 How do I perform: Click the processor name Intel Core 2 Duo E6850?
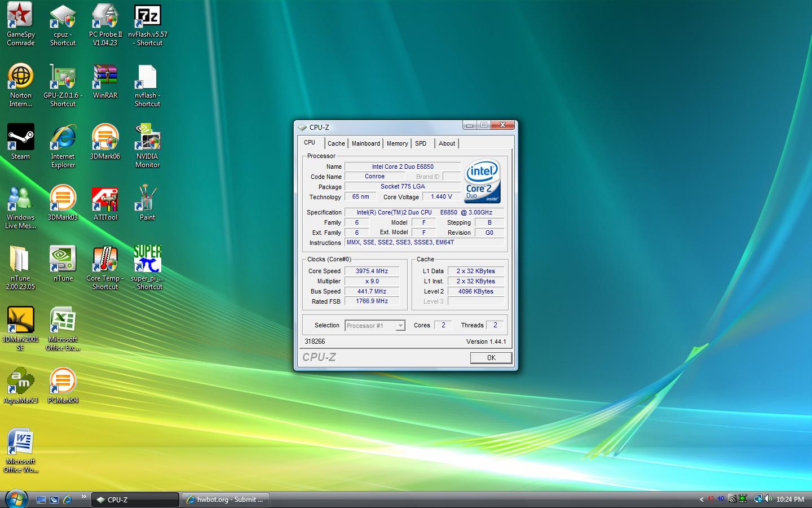point(403,167)
